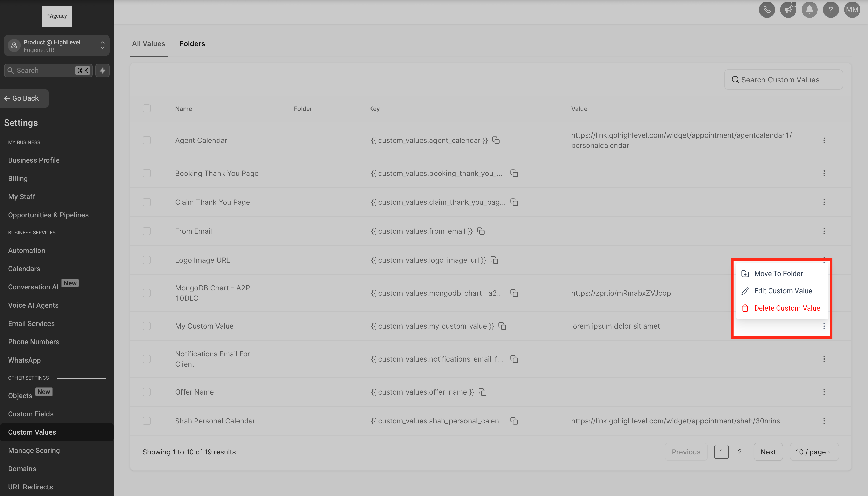Copy the Agent Calendar key

coord(496,140)
